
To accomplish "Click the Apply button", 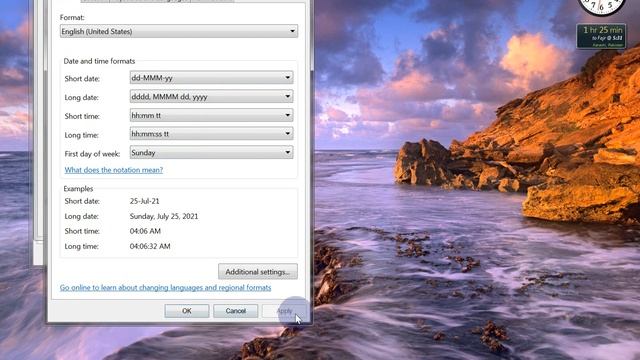I will coord(284,311).
